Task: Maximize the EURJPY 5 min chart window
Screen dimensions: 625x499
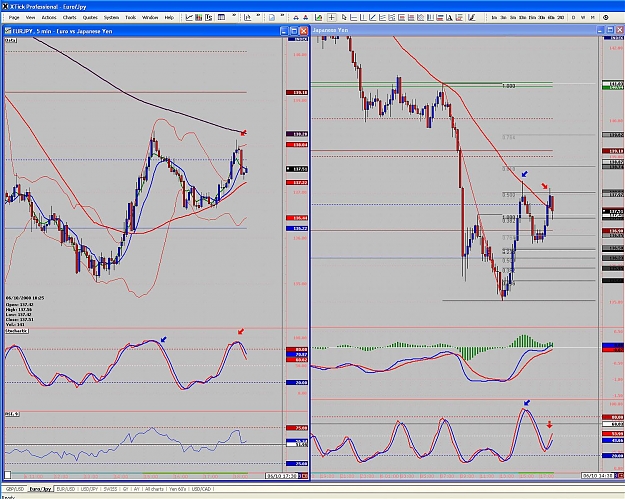Action: (294, 31)
